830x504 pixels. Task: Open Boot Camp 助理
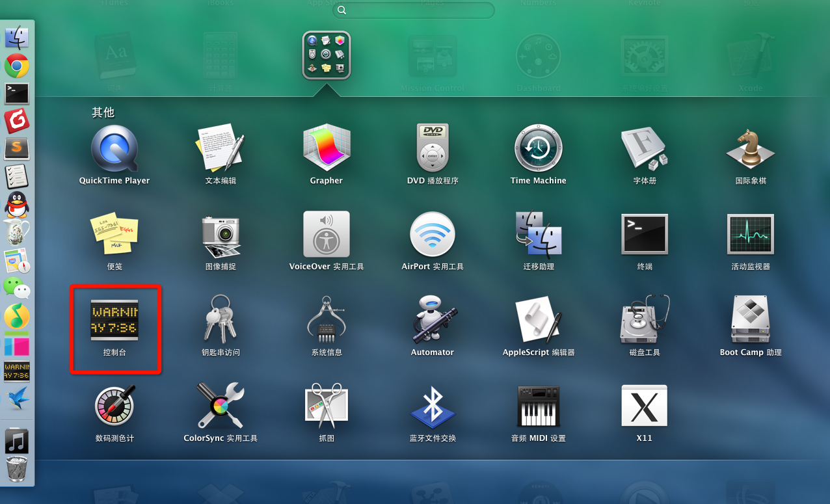[751, 320]
